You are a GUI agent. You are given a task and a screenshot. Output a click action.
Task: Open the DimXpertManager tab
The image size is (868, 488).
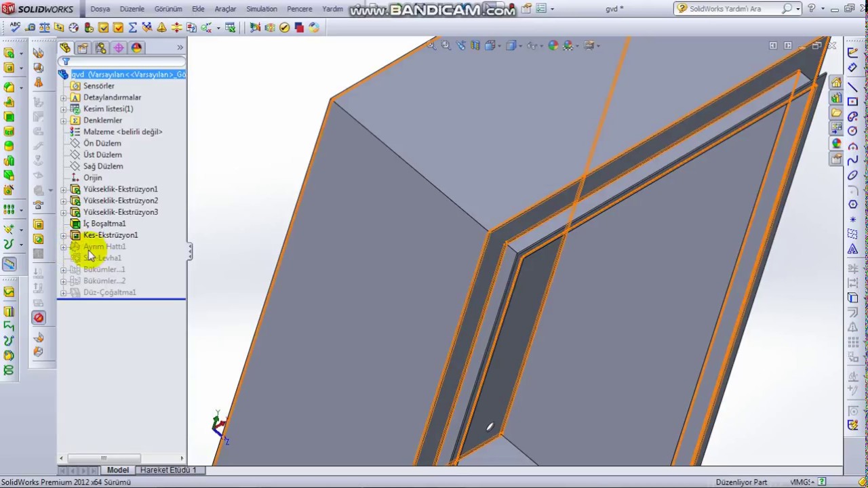(x=119, y=48)
